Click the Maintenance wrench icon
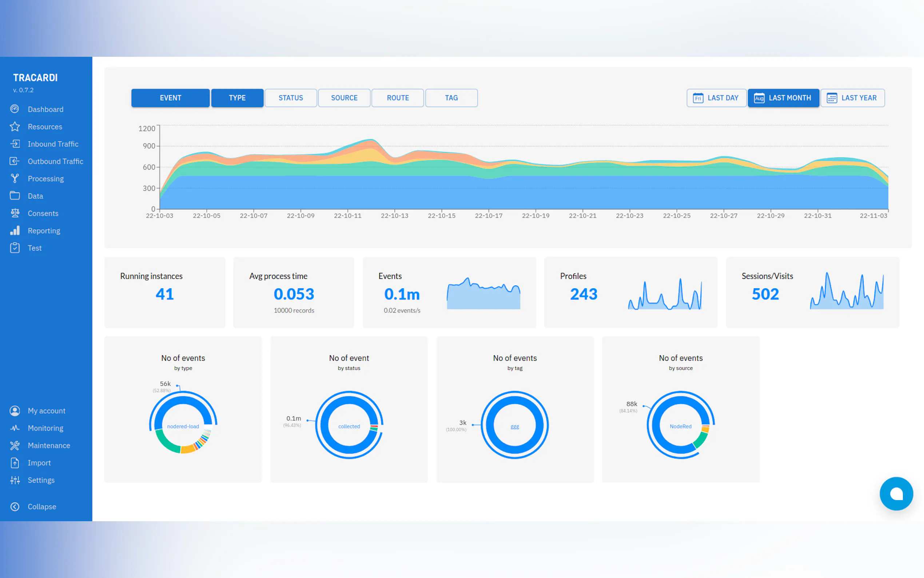Screen dimensions: 924x578 click(15, 446)
